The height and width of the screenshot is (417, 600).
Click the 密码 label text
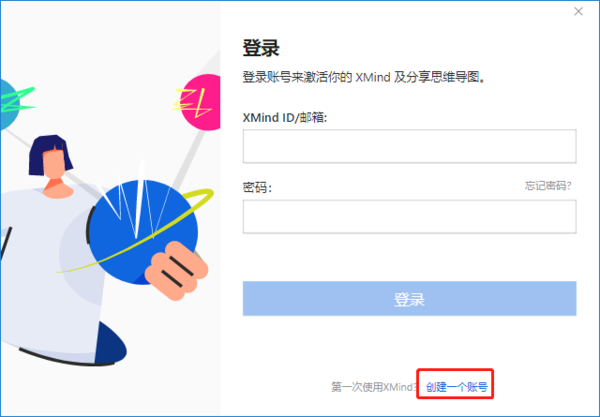(257, 187)
